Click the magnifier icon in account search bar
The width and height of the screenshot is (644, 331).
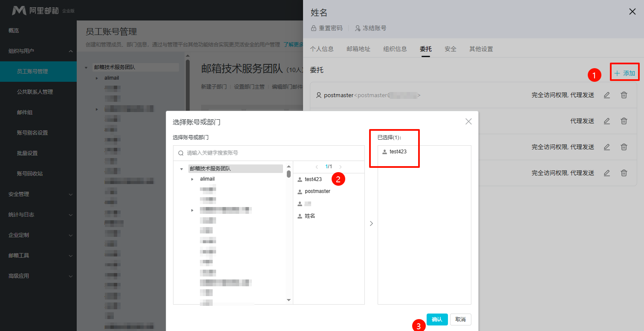[180, 152]
